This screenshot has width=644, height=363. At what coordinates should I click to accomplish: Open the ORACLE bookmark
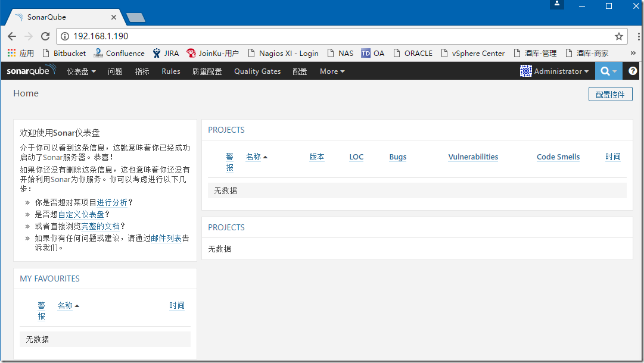[413, 54]
